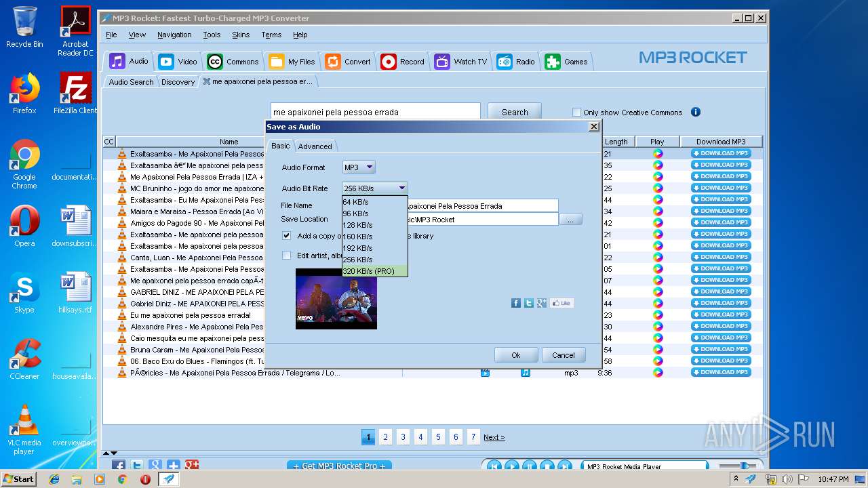The width and height of the screenshot is (868, 488).
Task: Sort results by the Length column header
Action: 616,142
